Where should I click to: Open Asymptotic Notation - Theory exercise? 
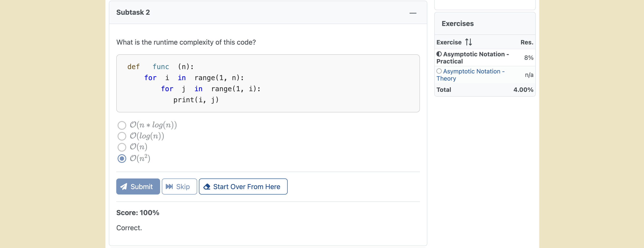click(470, 75)
